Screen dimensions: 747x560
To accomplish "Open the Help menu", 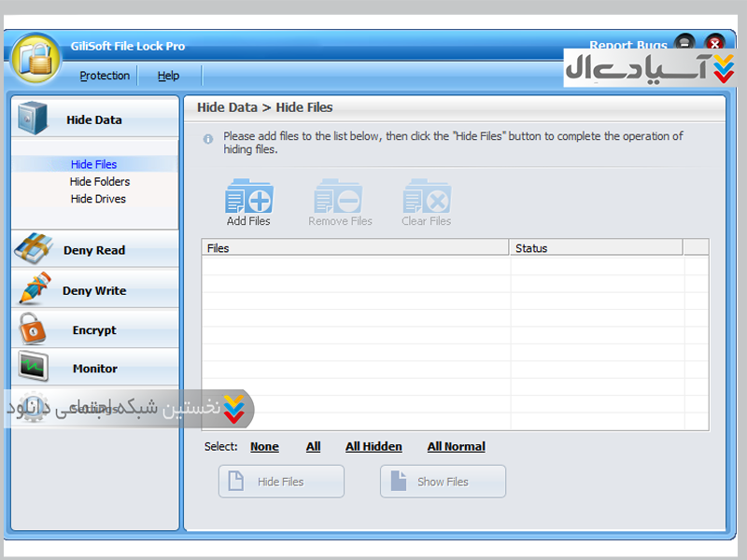I will 168,76.
